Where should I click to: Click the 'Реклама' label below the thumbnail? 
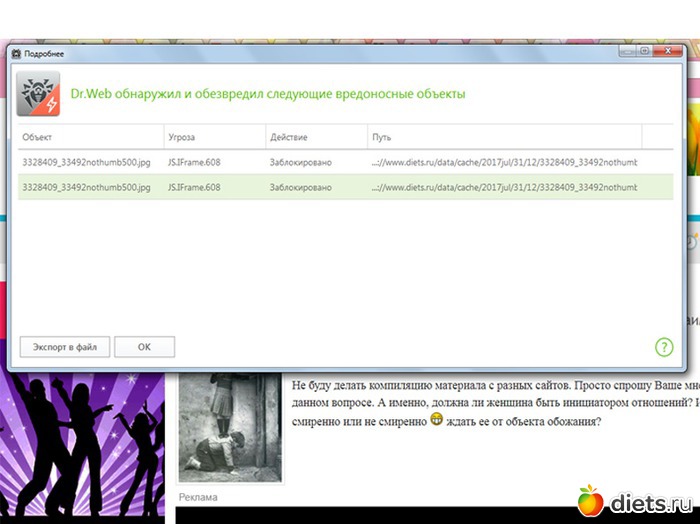coord(197,497)
